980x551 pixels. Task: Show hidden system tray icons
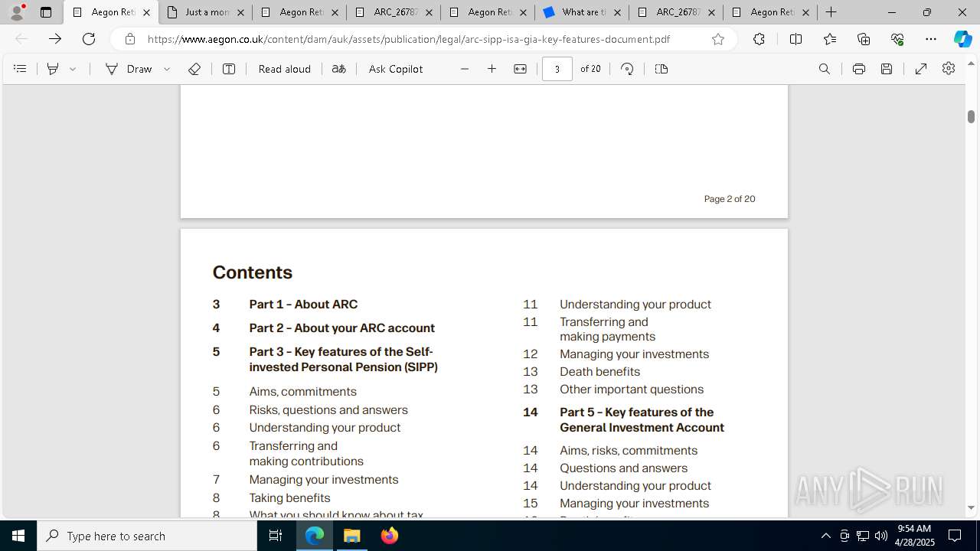[825, 536]
